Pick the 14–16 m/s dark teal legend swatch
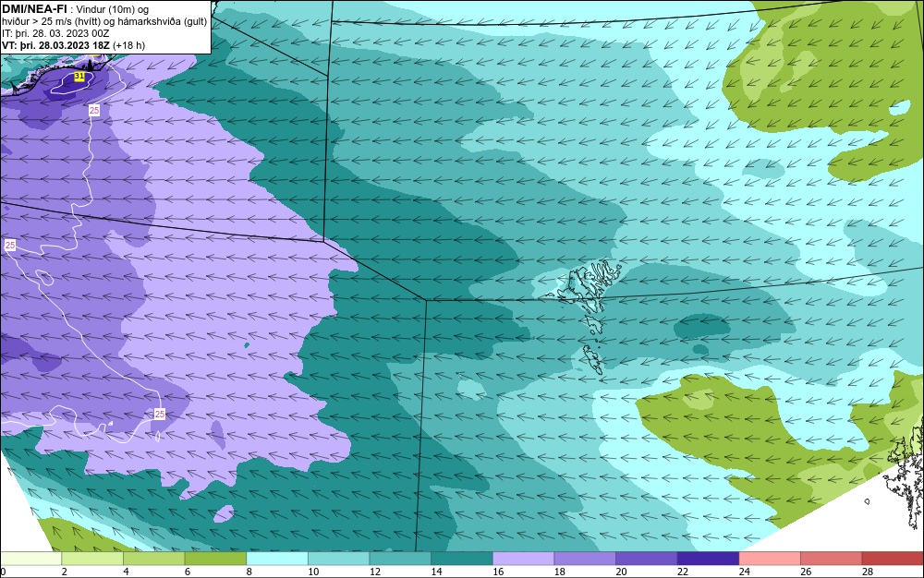 click(x=462, y=559)
